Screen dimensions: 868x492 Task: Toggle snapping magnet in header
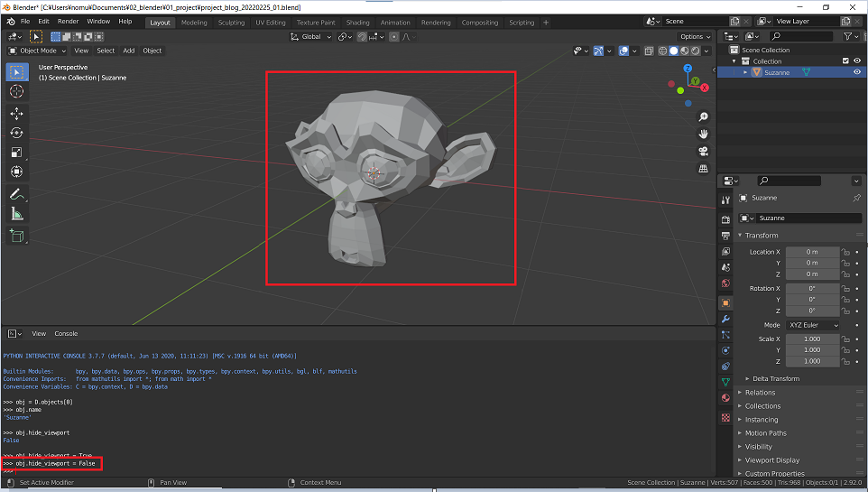362,37
